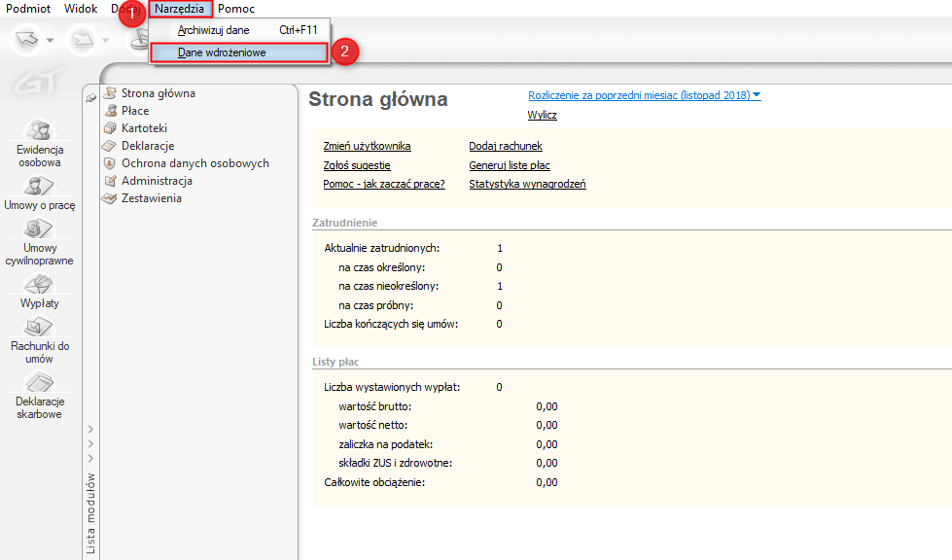The width and height of the screenshot is (952, 560).
Task: Click Dodaj rachunek link
Action: pyautogui.click(x=505, y=146)
